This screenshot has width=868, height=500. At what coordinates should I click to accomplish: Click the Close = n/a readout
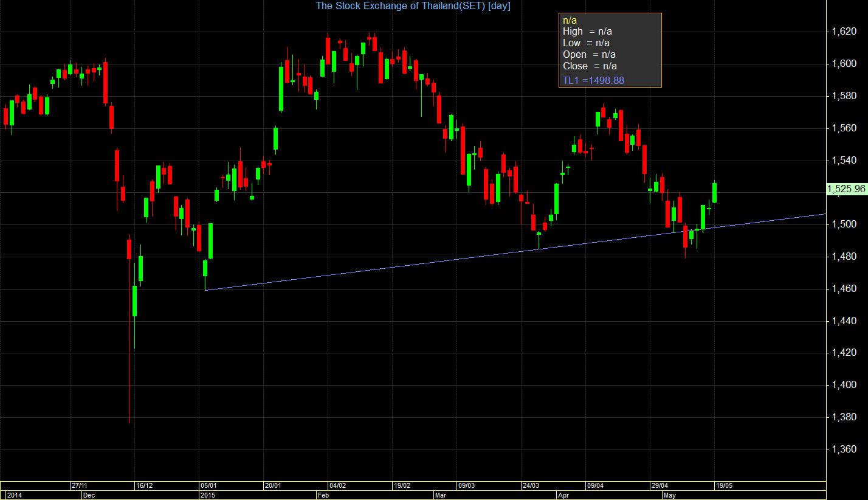pyautogui.click(x=590, y=66)
